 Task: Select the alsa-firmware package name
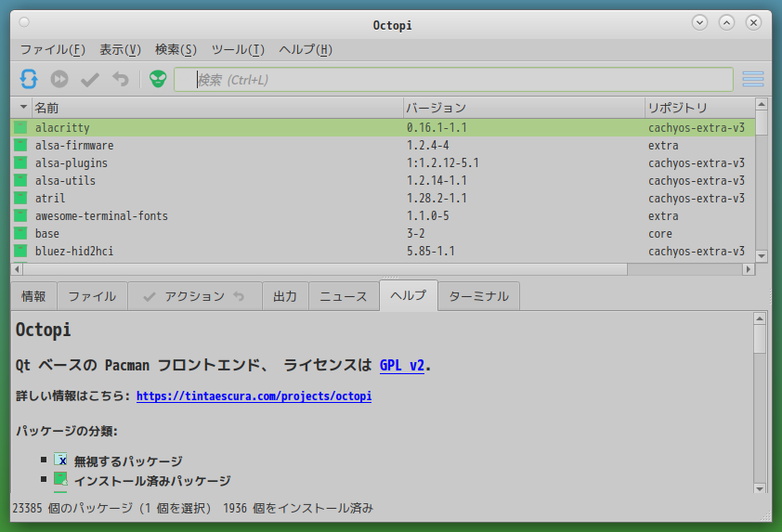click(x=74, y=145)
